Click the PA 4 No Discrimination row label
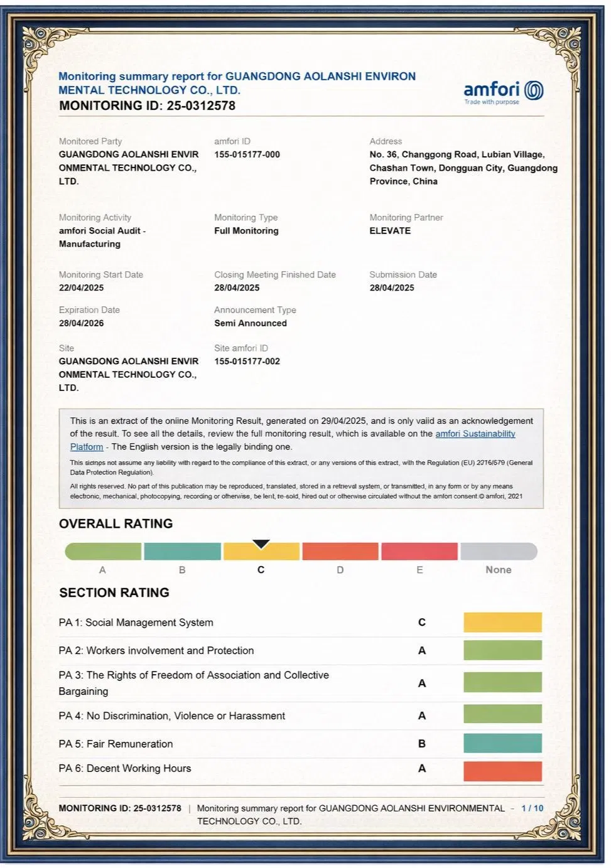 [171, 715]
